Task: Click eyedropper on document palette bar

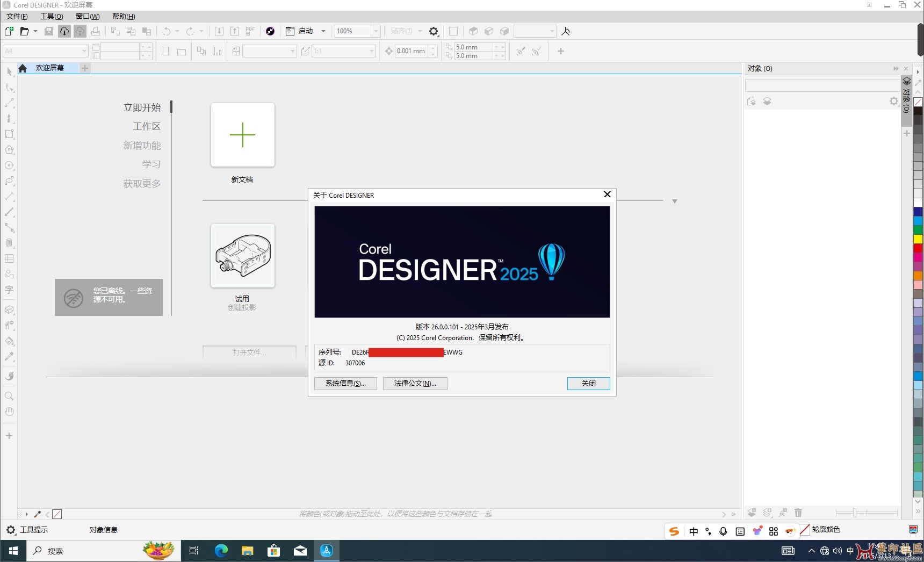Action: (38, 514)
